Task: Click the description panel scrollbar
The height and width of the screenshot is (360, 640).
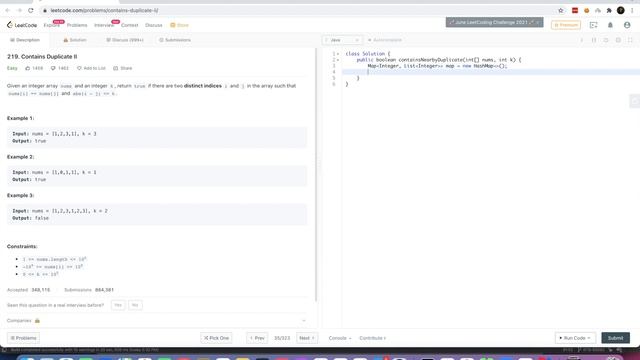Action: click(x=316, y=175)
